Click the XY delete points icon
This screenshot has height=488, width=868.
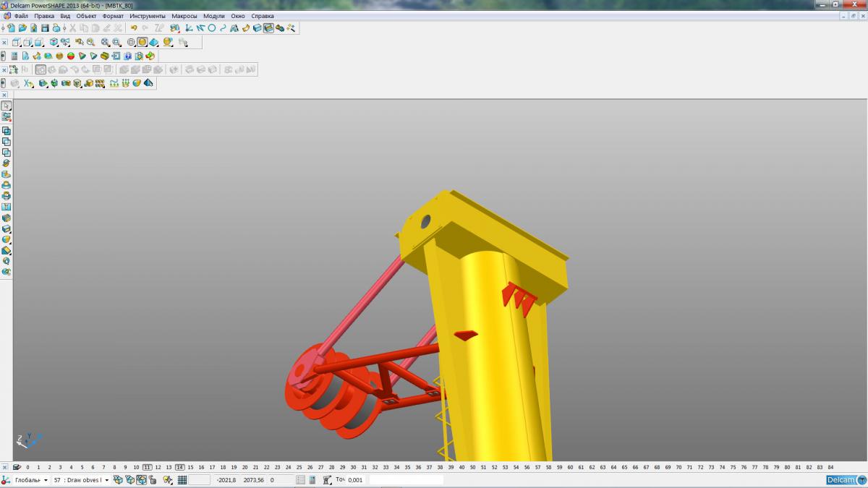(x=28, y=83)
